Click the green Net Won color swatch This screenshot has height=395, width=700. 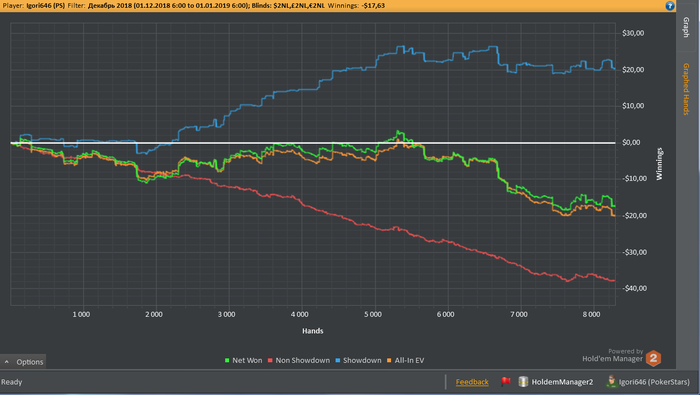pos(227,360)
